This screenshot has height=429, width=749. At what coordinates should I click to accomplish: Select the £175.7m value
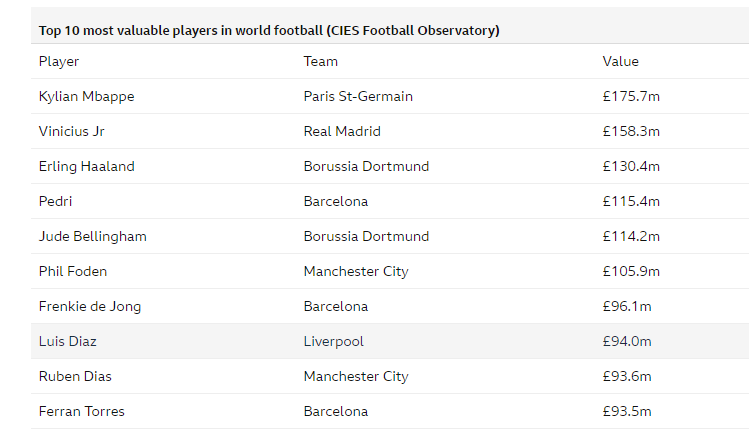click(631, 96)
